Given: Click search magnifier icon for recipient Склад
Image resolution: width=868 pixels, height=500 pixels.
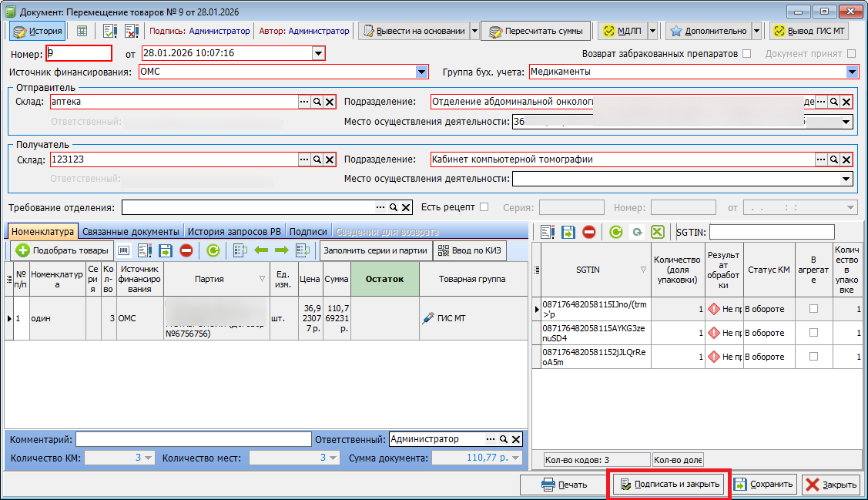Looking at the screenshot, I should (317, 159).
